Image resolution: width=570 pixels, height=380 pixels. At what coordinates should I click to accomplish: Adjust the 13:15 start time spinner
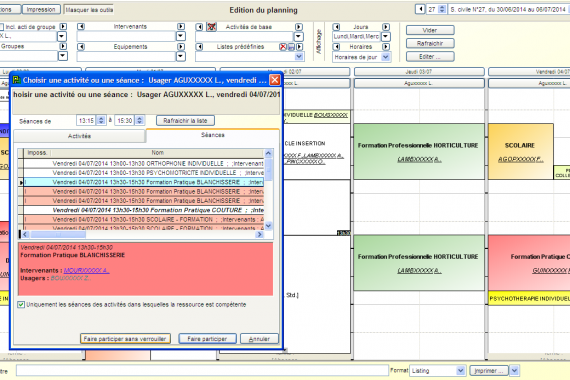click(x=101, y=120)
